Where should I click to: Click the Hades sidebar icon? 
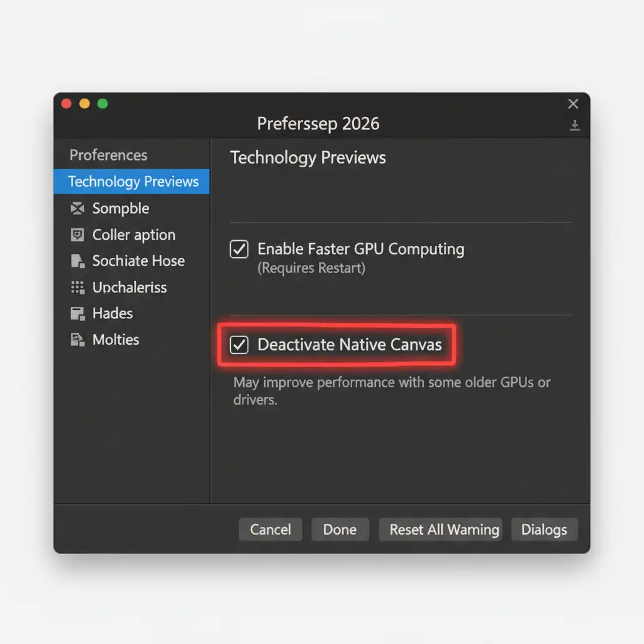point(77,313)
